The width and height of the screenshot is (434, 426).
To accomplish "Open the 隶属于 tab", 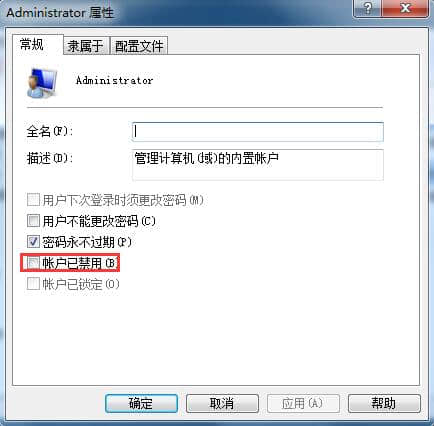I will tap(86, 46).
